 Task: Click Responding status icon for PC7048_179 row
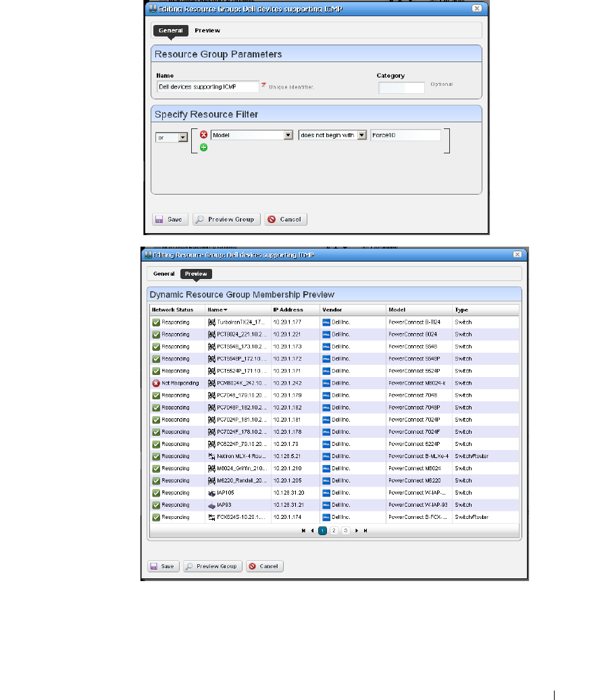tap(156, 395)
